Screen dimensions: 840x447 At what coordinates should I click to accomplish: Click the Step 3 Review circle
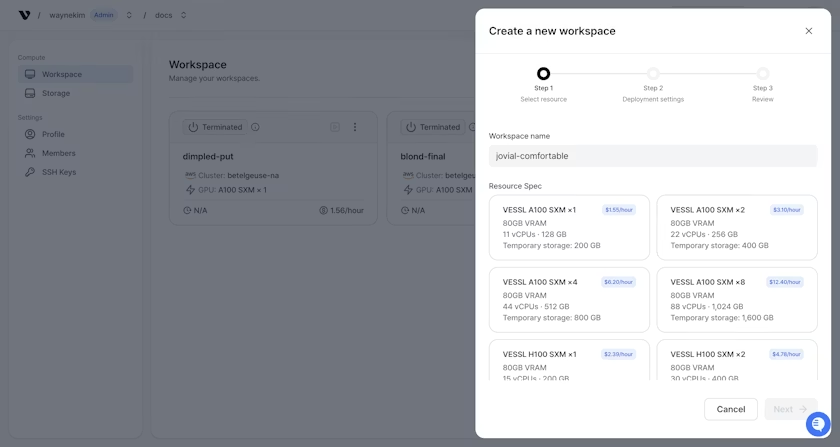point(763,73)
